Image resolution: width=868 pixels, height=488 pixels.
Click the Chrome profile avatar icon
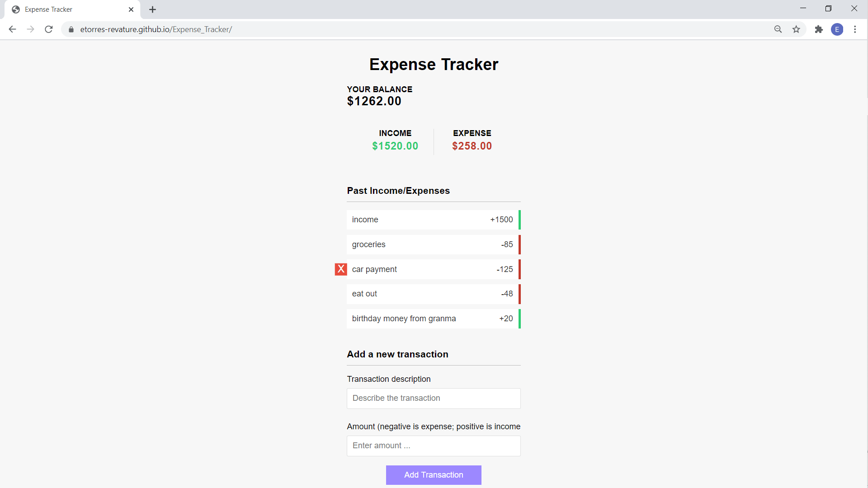(838, 29)
